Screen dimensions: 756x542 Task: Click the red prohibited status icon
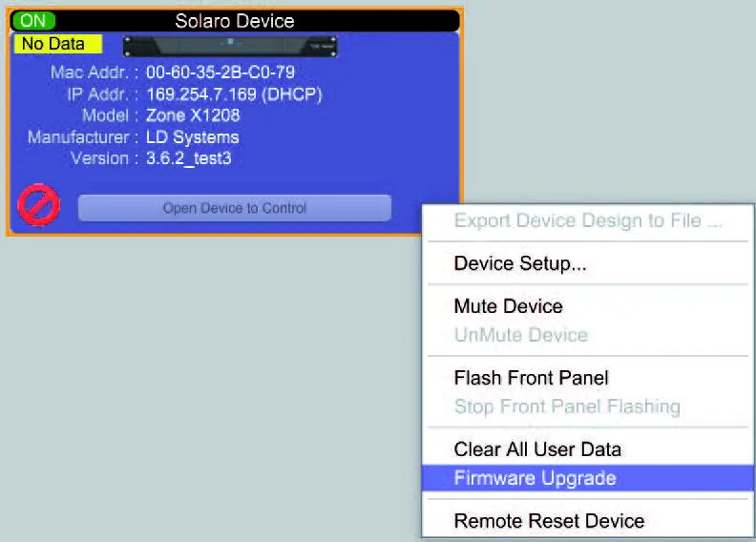coord(39,205)
